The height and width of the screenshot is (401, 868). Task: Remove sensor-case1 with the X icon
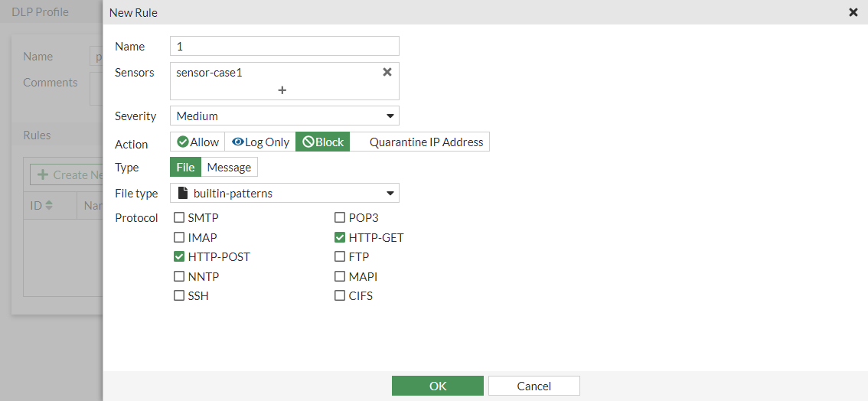[x=387, y=72]
